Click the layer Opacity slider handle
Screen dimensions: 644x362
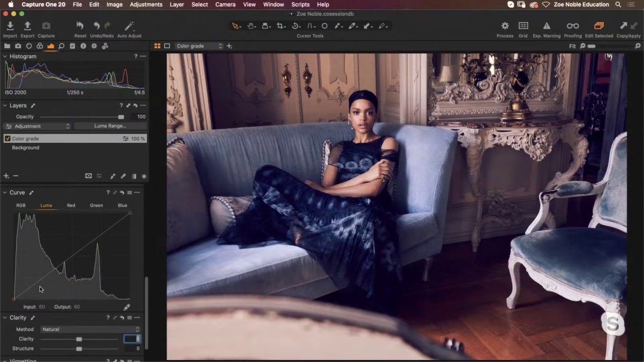point(121,117)
